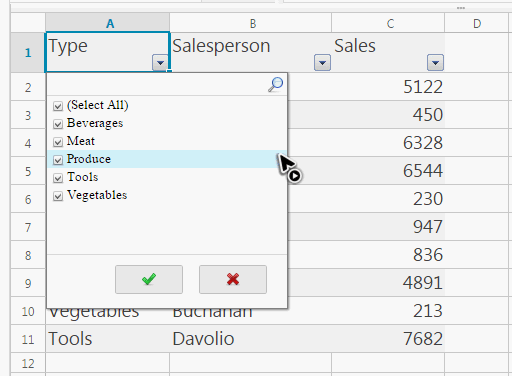
Task: Click the Salesperson header cell
Action: (x=250, y=52)
